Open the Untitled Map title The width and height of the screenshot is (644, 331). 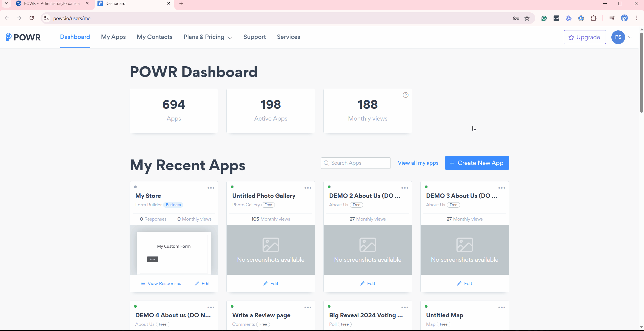[x=444, y=315]
